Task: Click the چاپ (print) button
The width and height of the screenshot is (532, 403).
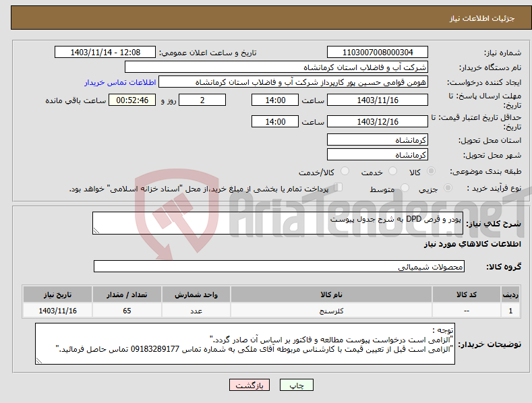Action: click(296, 385)
